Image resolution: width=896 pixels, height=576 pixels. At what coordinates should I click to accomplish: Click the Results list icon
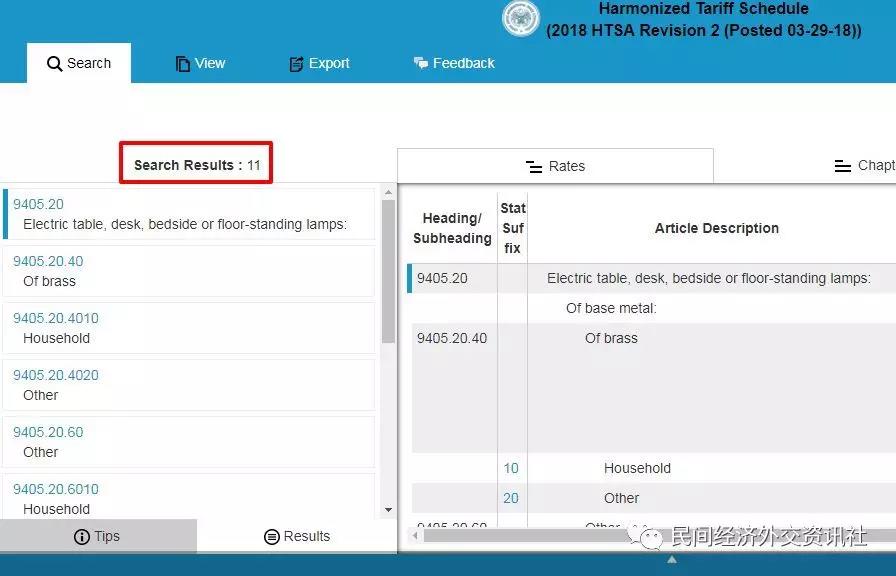[271, 537]
